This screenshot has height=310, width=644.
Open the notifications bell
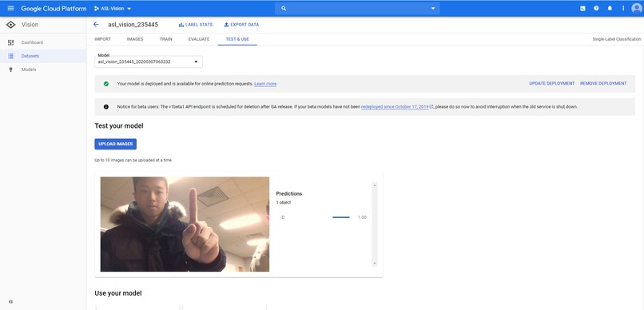pos(610,8)
